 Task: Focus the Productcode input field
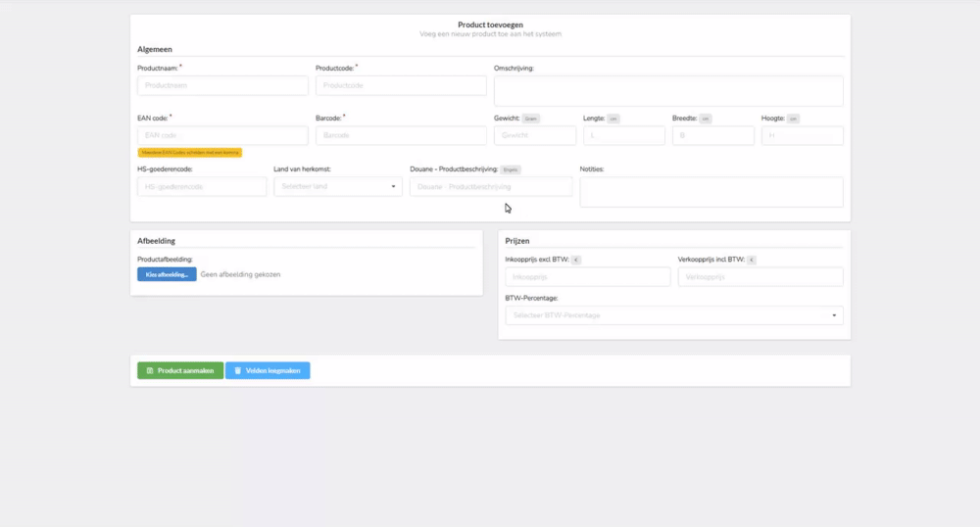click(x=401, y=85)
